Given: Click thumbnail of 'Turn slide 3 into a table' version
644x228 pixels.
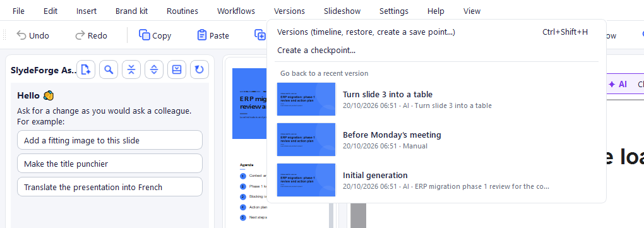Looking at the screenshot, I should click(306, 99).
